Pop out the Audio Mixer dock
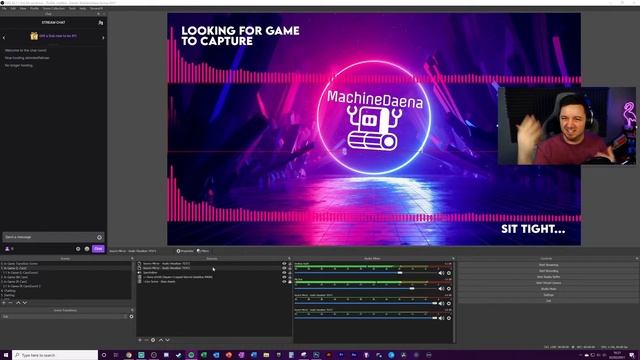This screenshot has height=360, width=640. tap(453, 258)
